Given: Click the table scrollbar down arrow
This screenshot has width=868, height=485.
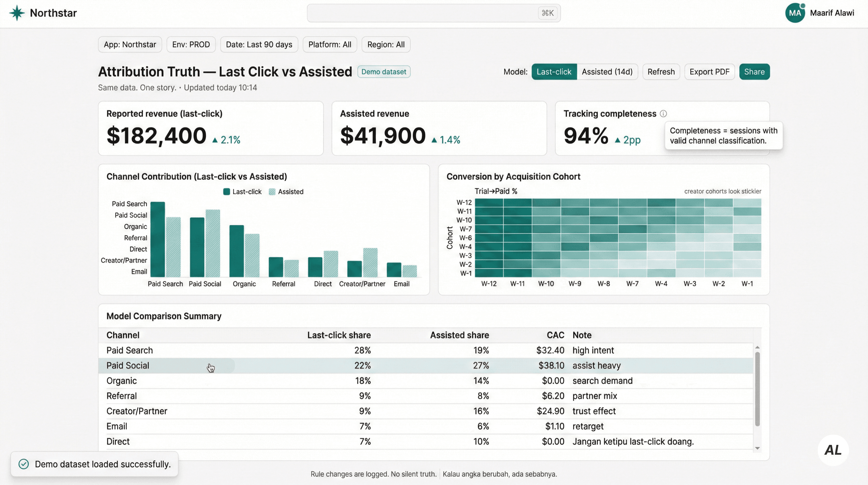Looking at the screenshot, I should [x=757, y=448].
